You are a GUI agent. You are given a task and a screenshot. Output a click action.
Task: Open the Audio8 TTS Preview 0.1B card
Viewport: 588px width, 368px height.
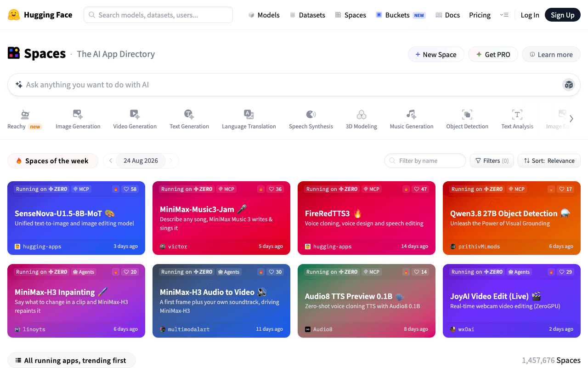pyautogui.click(x=367, y=301)
